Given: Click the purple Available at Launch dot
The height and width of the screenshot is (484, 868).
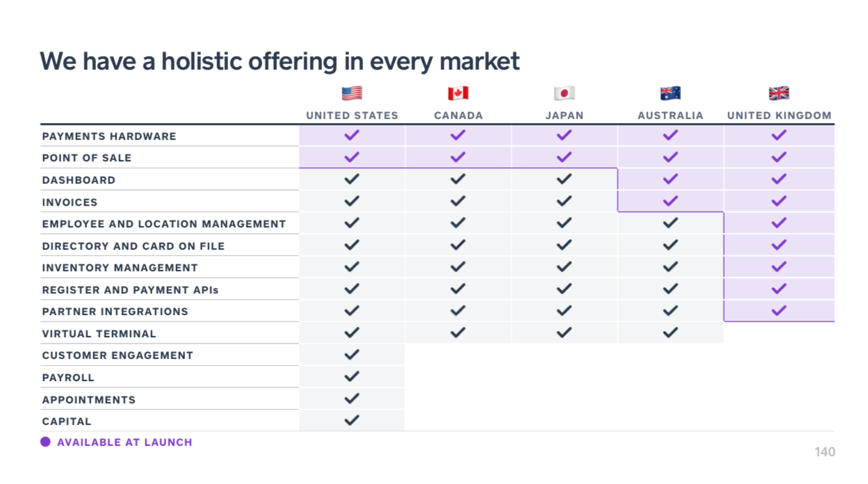Looking at the screenshot, I should coord(45,442).
